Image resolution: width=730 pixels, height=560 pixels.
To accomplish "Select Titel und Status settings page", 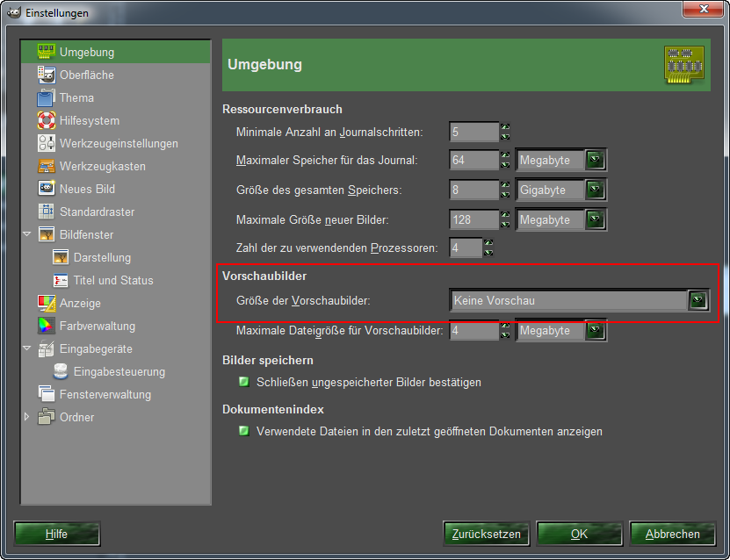I will point(112,280).
